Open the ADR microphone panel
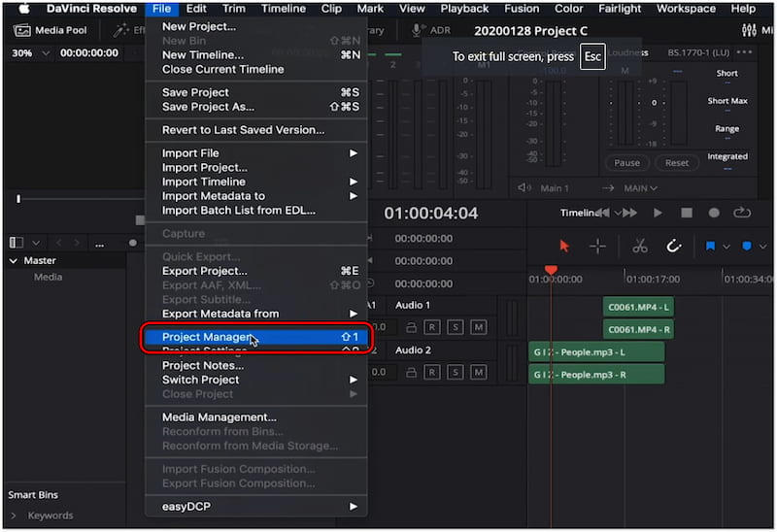Viewport: 777px width, 532px height. tap(433, 30)
